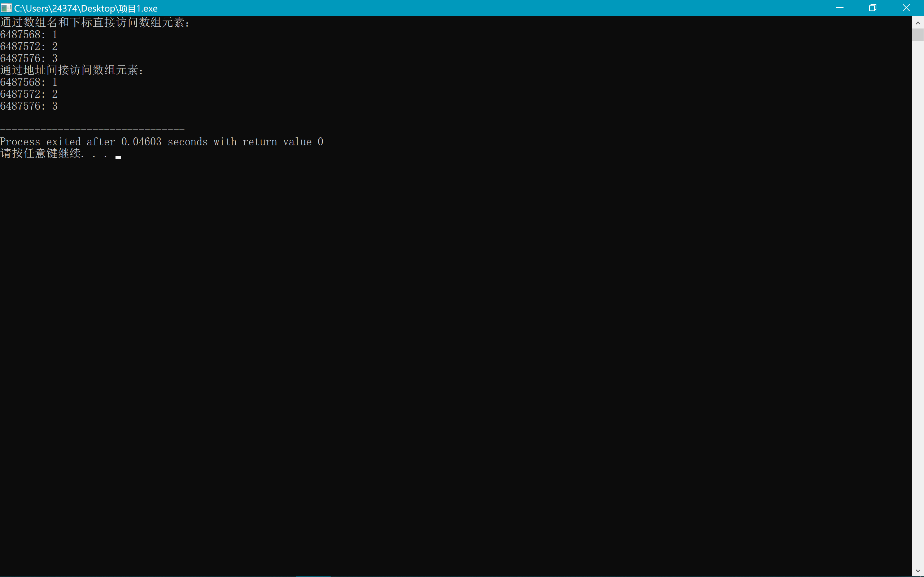Click the vertical scrollbar thumb
The image size is (924, 577).
click(918, 35)
